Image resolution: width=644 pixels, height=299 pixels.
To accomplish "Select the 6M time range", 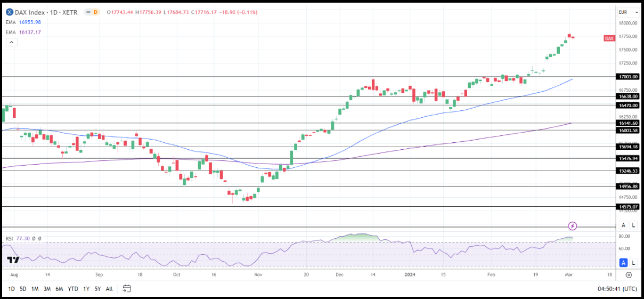I will coord(60,289).
